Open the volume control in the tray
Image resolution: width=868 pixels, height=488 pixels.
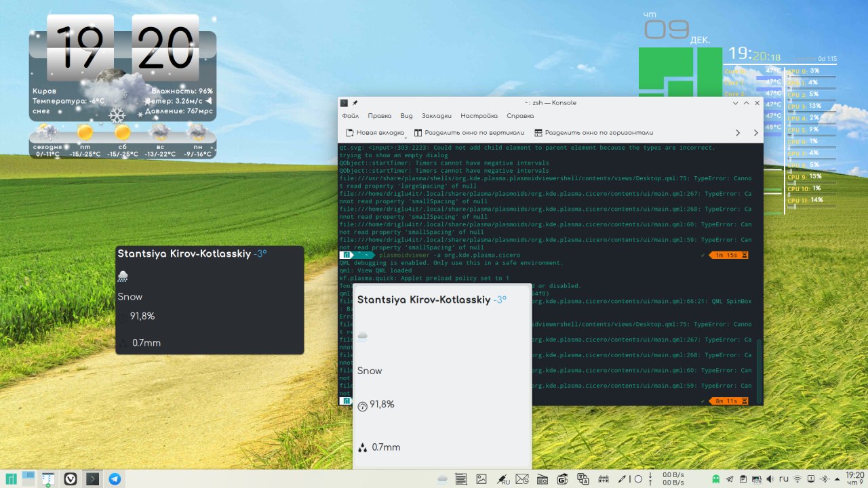tap(770, 479)
